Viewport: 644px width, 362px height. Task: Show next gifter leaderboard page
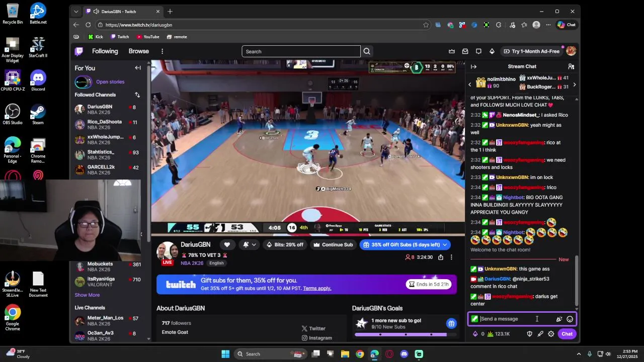click(x=574, y=84)
